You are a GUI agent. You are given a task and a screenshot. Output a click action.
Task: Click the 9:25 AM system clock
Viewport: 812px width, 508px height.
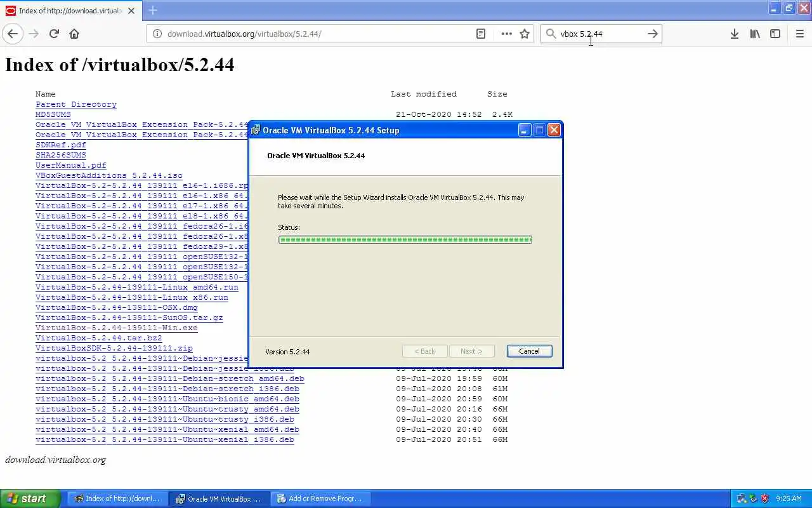(x=789, y=498)
